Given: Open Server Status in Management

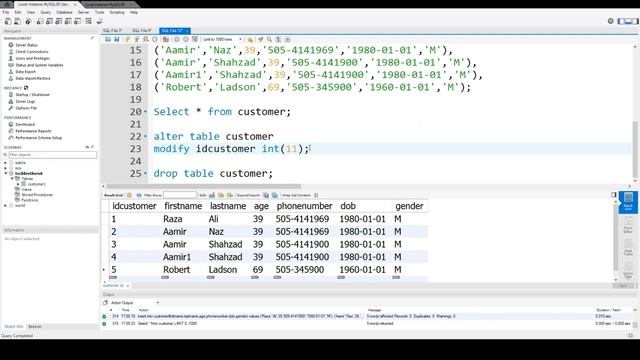Looking at the screenshot, I should (27, 45).
